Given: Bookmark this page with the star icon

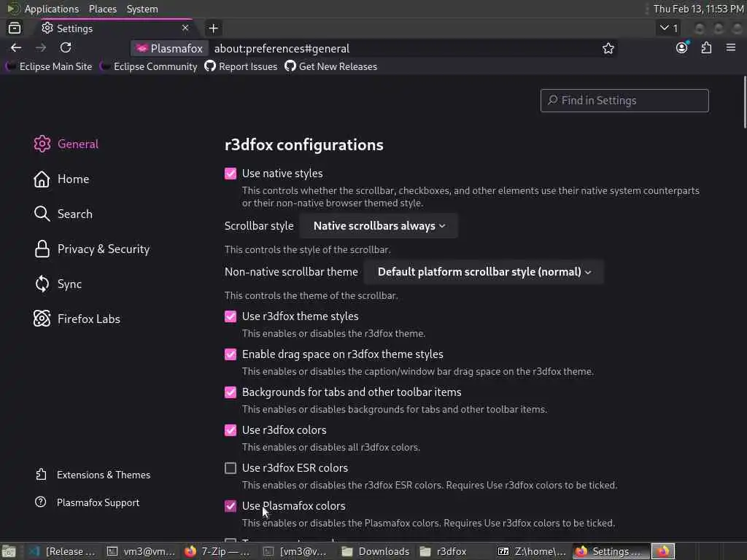Looking at the screenshot, I should (608, 48).
